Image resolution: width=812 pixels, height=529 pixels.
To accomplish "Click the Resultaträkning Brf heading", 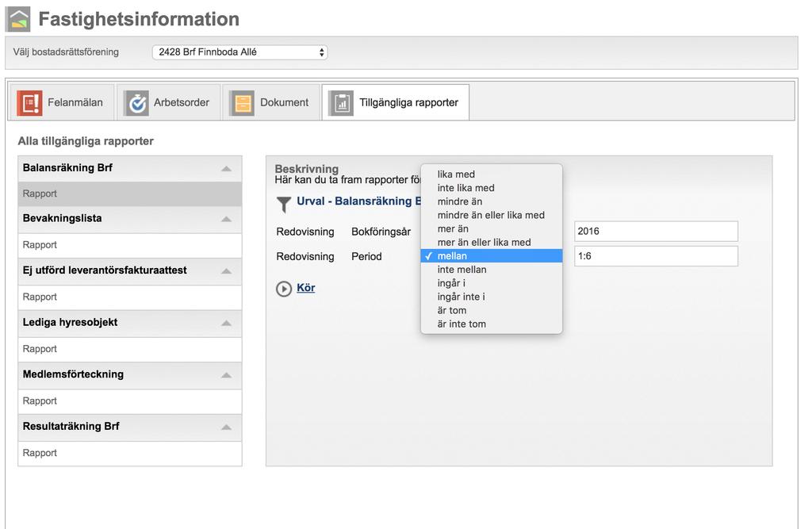I will (x=71, y=427).
